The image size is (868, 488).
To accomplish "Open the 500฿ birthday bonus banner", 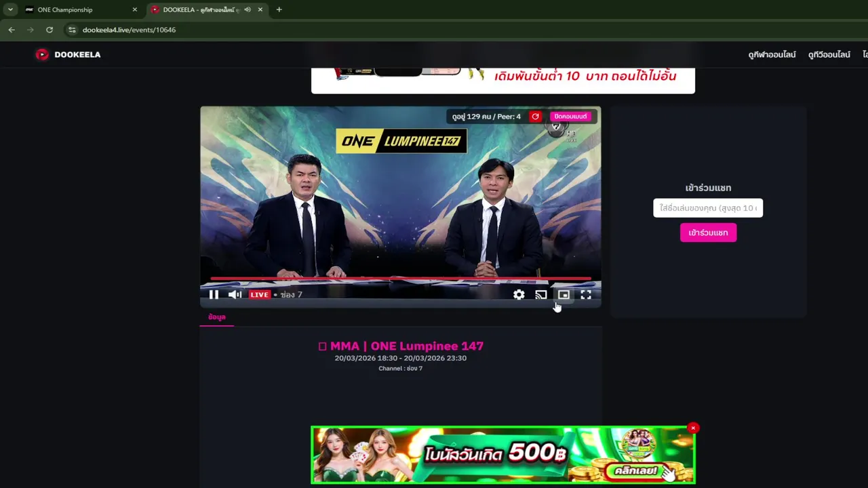I will pyautogui.click(x=502, y=455).
